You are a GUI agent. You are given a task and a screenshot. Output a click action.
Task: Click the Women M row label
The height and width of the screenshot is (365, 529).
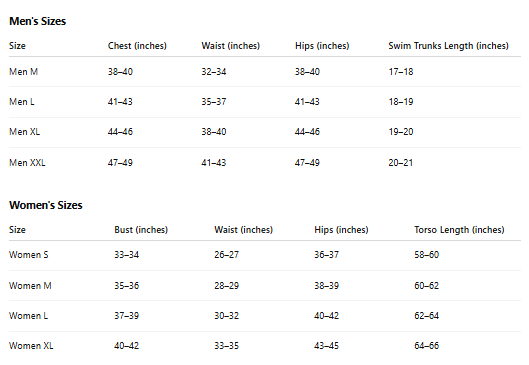[30, 286]
